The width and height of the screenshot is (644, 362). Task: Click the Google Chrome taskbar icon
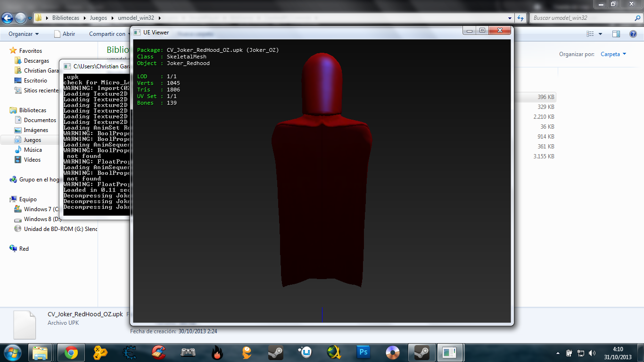pyautogui.click(x=71, y=352)
